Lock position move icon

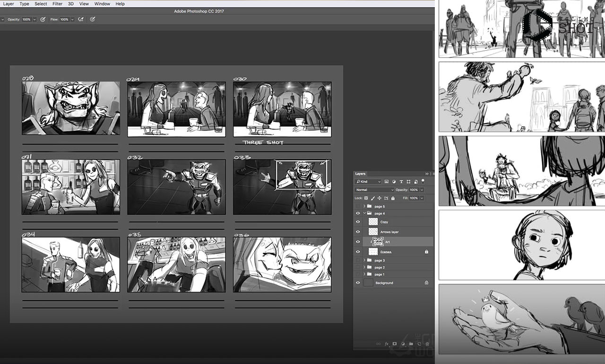coord(380,198)
